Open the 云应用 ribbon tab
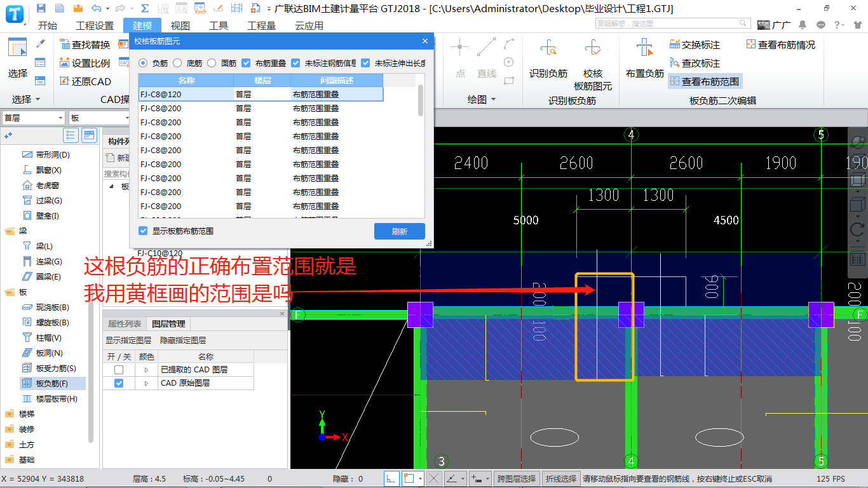 click(309, 25)
